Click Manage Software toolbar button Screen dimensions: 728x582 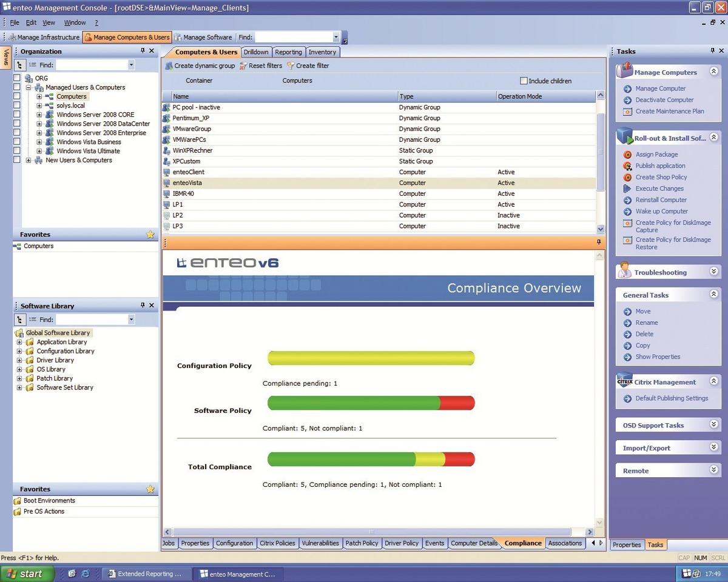203,37
